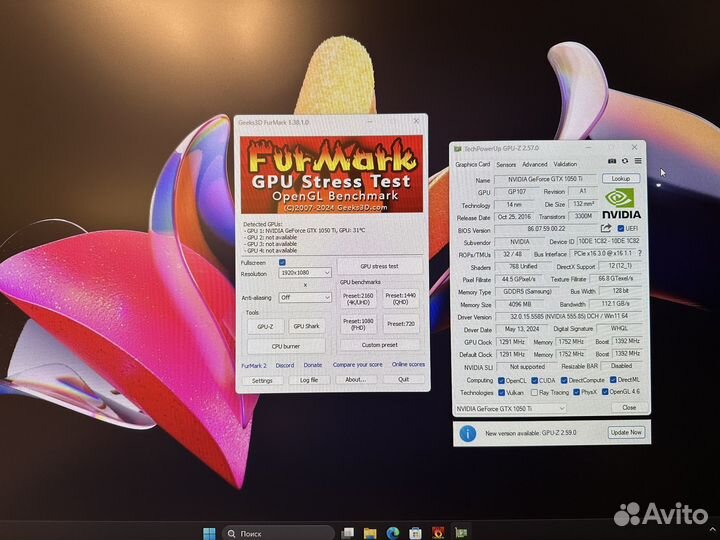The width and height of the screenshot is (720, 540).
Task: Open the FurMark Log file
Action: (309, 380)
